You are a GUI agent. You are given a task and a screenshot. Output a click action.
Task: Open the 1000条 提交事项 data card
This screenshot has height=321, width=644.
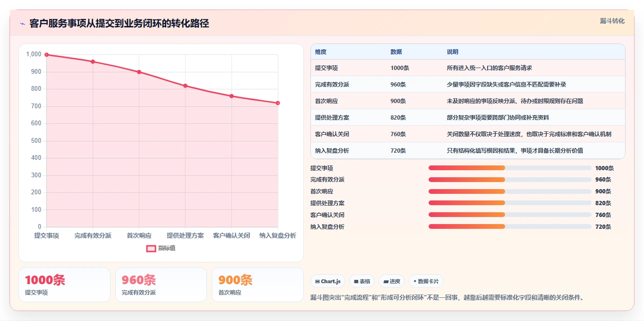[64, 285]
